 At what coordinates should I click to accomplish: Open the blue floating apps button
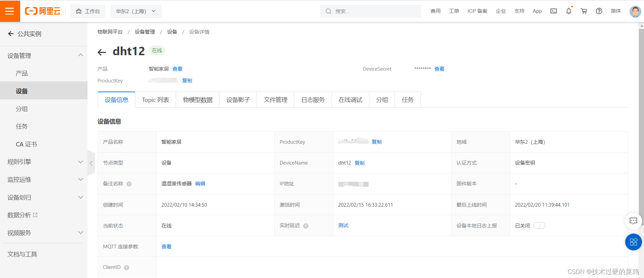(633, 242)
